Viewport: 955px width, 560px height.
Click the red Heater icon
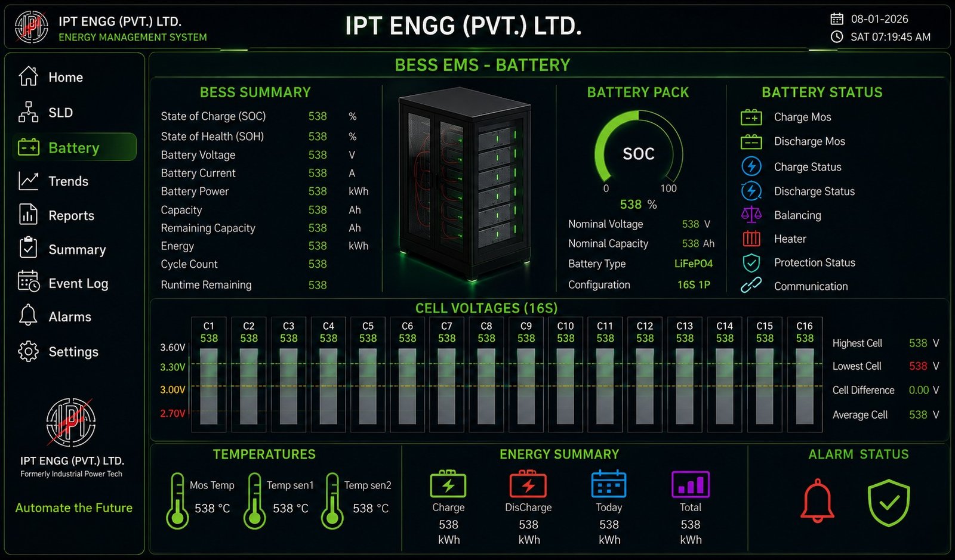[751, 239]
